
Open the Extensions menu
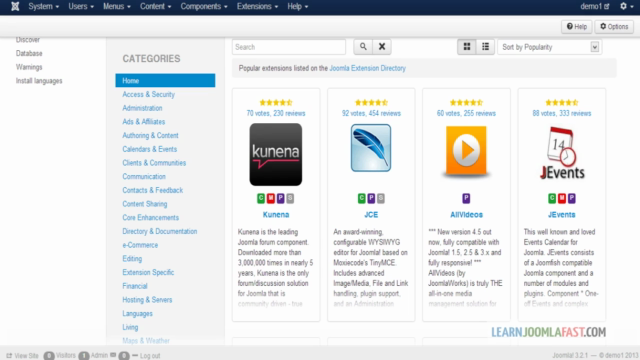pos(257,7)
